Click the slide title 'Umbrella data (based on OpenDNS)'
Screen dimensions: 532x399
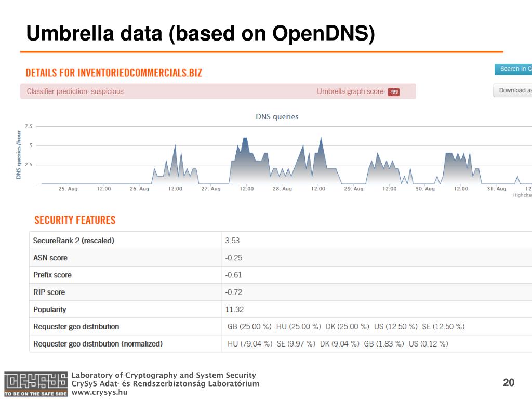pos(201,34)
